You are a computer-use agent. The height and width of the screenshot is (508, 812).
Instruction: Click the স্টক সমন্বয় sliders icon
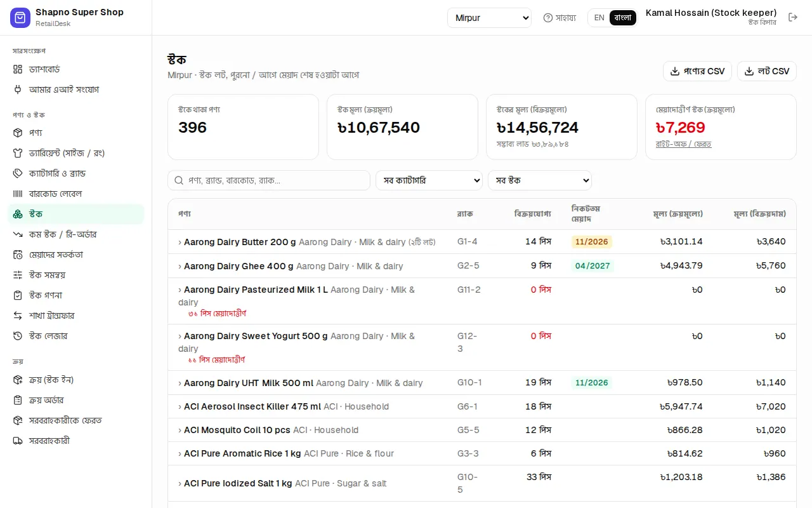coord(18,275)
